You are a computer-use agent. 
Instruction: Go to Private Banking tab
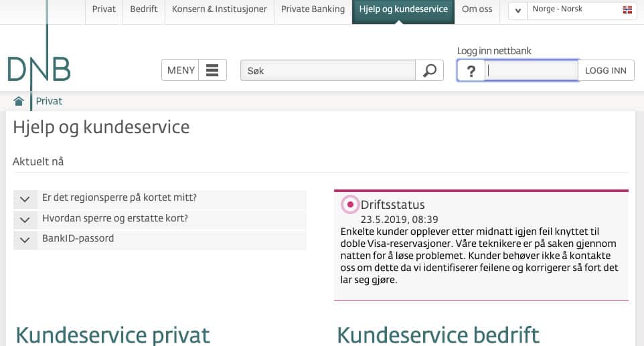[313, 9]
